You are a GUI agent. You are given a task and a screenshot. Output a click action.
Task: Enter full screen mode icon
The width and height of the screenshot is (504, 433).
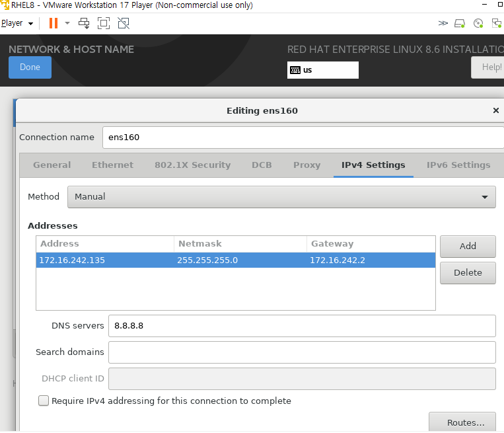[104, 23]
